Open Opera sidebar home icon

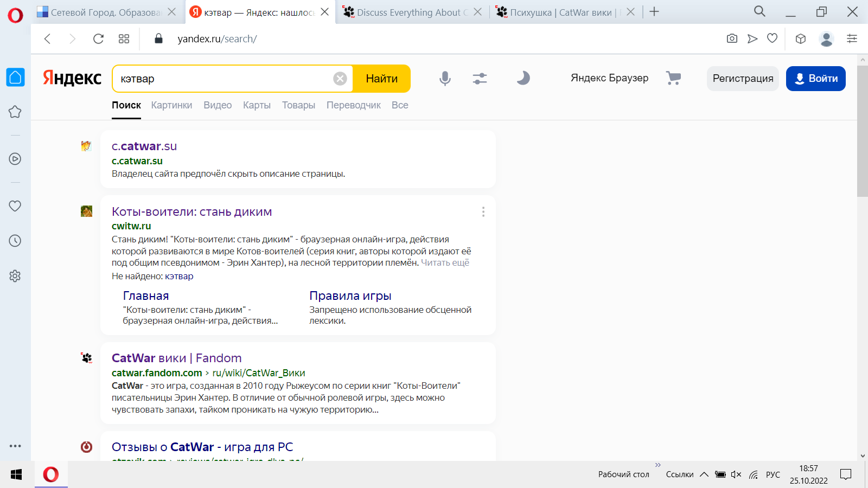(x=15, y=77)
